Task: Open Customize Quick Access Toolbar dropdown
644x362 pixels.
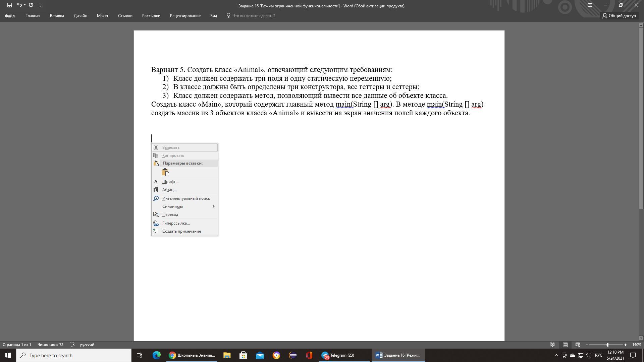Action: point(41,5)
